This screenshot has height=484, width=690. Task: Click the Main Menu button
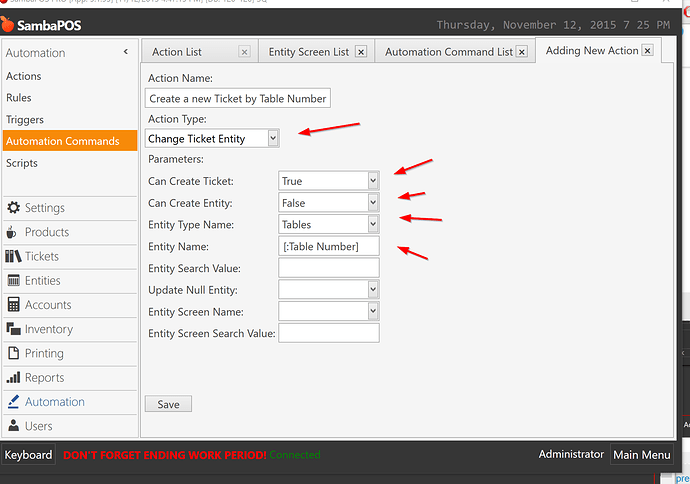(641, 455)
